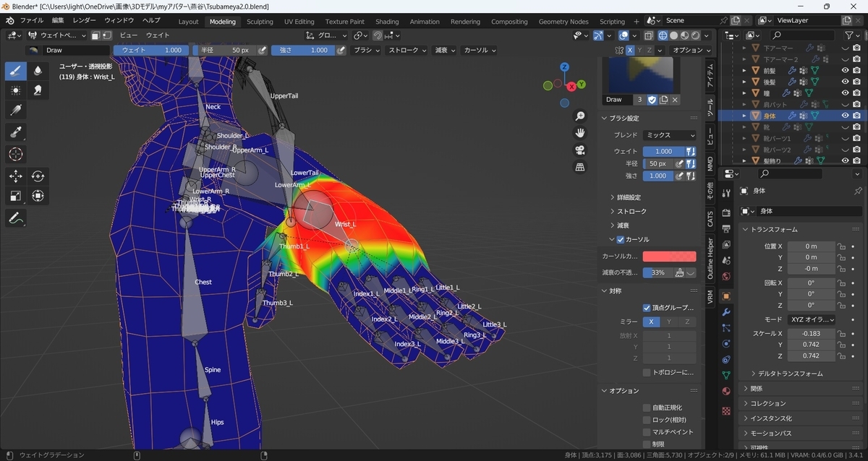Image resolution: width=868 pixels, height=461 pixels.
Task: Open the Physics properties tab
Action: (726, 343)
